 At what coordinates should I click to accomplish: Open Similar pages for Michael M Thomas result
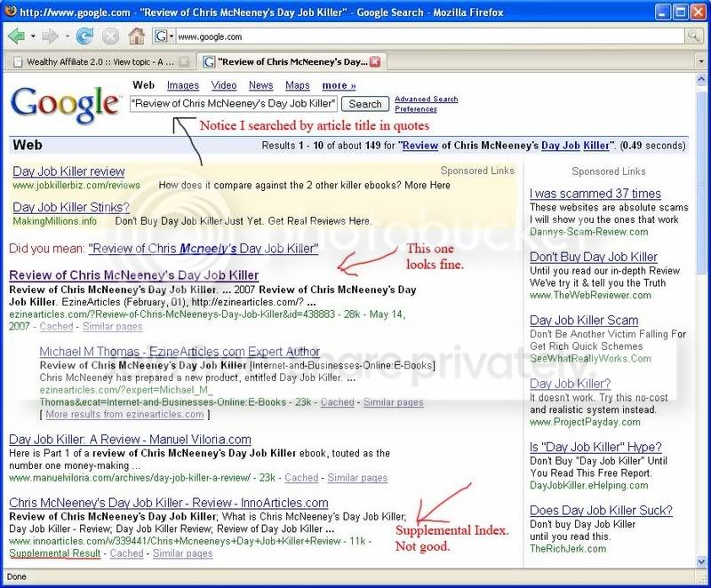click(x=393, y=401)
